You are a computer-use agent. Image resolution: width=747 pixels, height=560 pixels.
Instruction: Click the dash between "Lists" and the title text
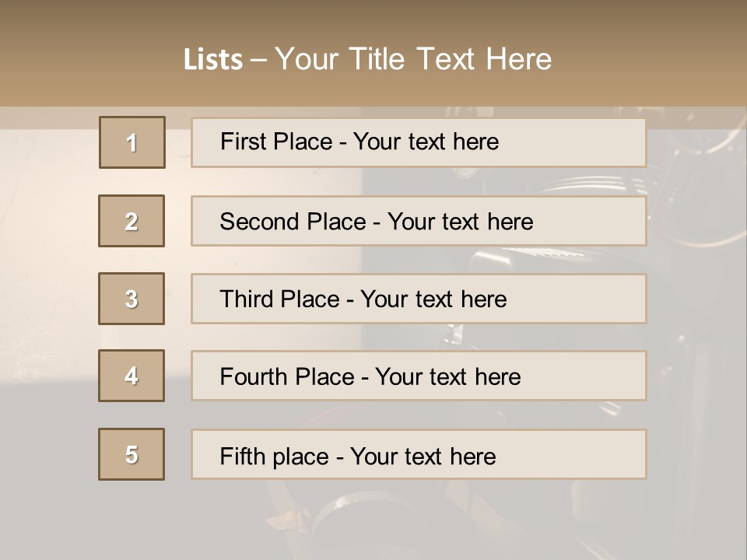(259, 60)
